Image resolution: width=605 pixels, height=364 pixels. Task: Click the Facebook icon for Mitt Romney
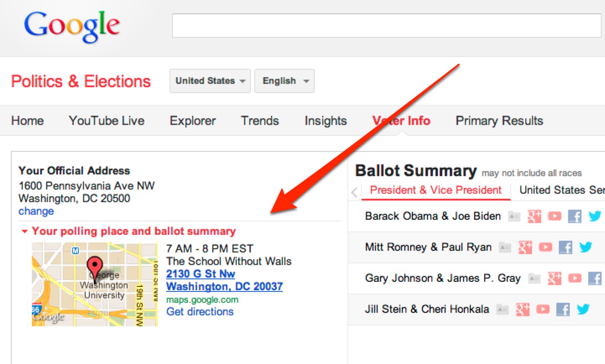pyautogui.click(x=566, y=247)
